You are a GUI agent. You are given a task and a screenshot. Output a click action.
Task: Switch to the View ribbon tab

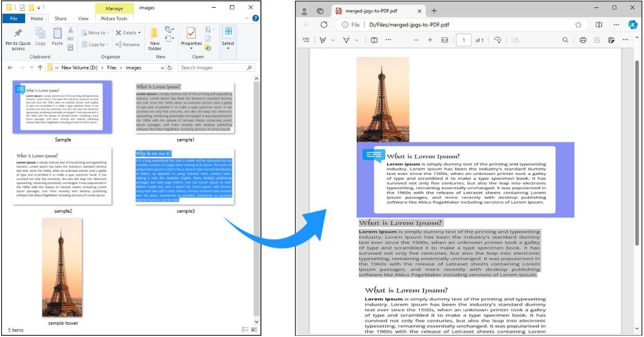click(x=83, y=19)
